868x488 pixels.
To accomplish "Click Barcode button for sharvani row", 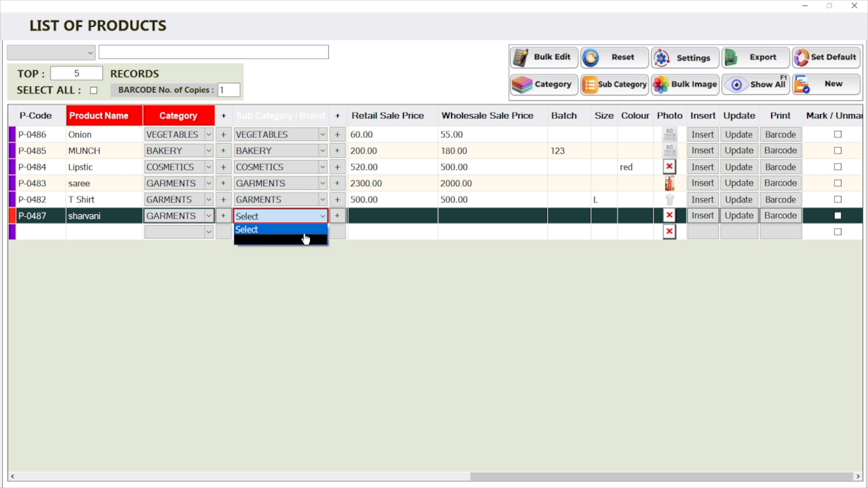I will (780, 216).
